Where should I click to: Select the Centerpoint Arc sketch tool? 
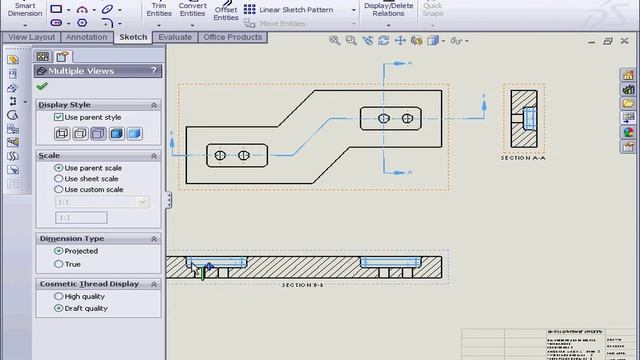click(82, 9)
